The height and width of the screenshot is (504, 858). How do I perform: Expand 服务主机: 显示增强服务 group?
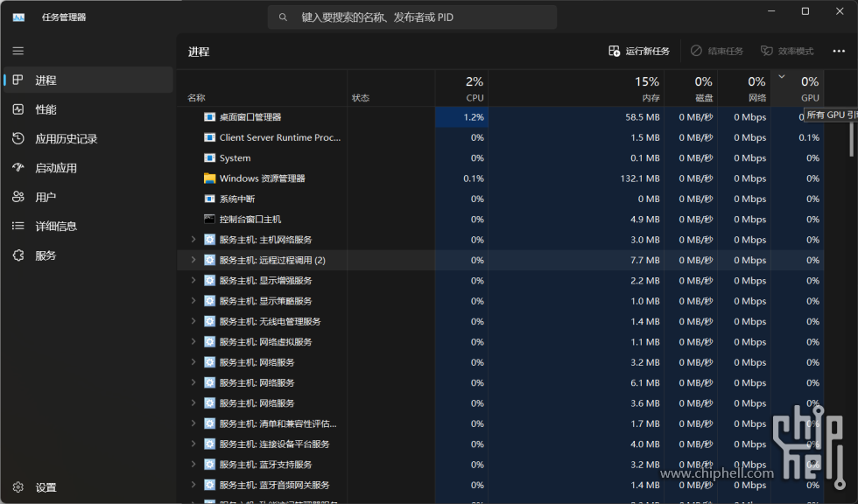[x=193, y=280]
